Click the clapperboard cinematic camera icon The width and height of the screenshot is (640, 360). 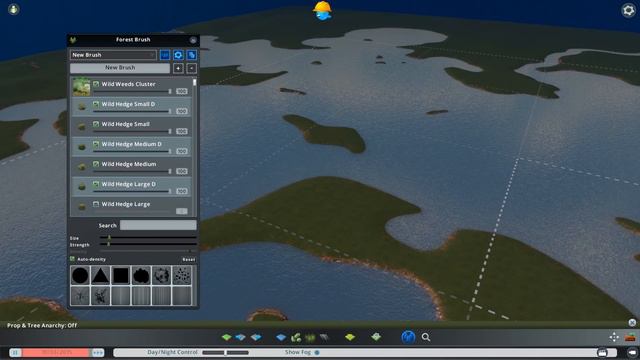pos(602,352)
